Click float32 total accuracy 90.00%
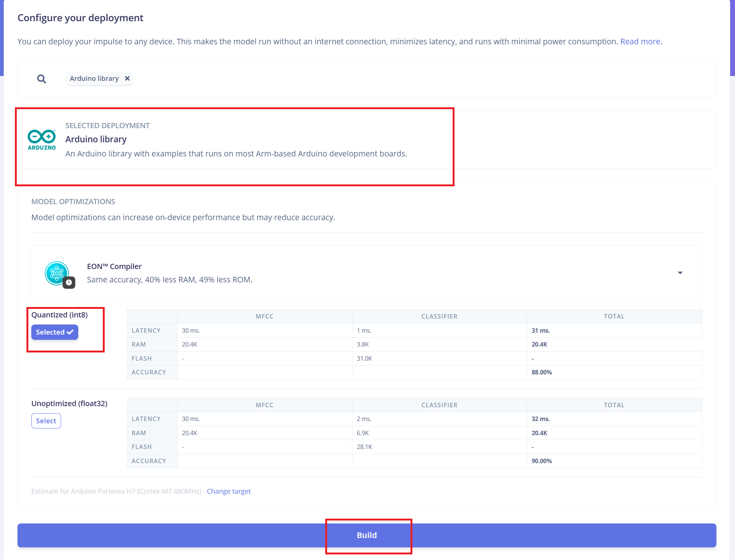 point(542,461)
